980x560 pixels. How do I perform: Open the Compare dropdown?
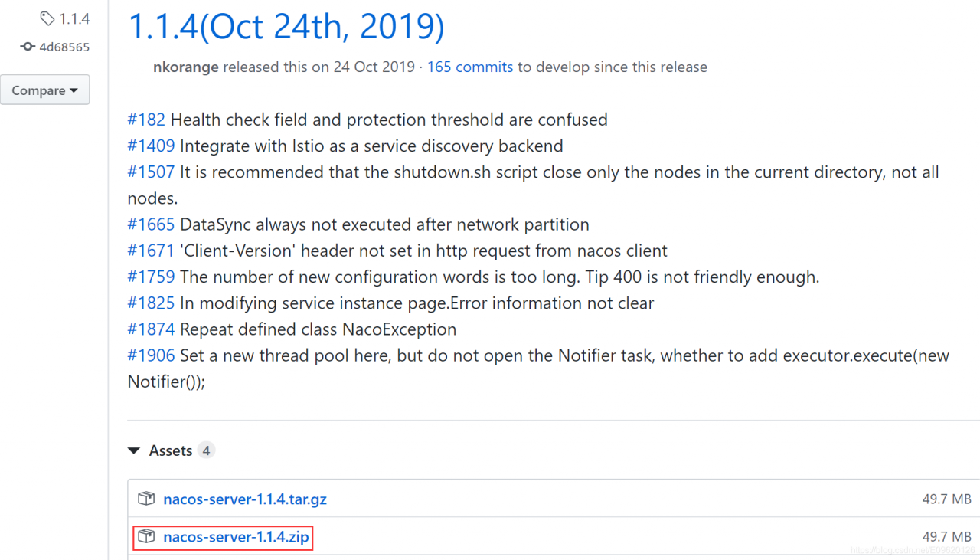point(44,90)
